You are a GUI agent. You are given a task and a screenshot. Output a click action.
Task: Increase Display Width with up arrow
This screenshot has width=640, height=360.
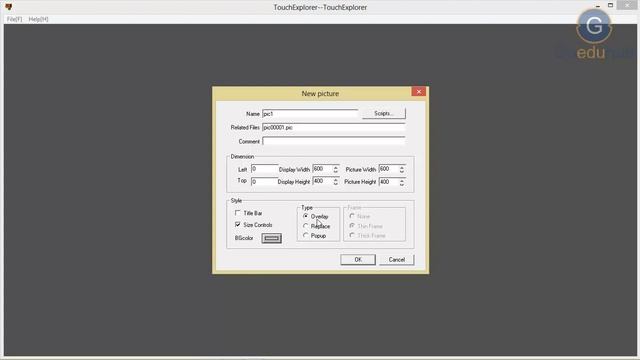[336, 167]
